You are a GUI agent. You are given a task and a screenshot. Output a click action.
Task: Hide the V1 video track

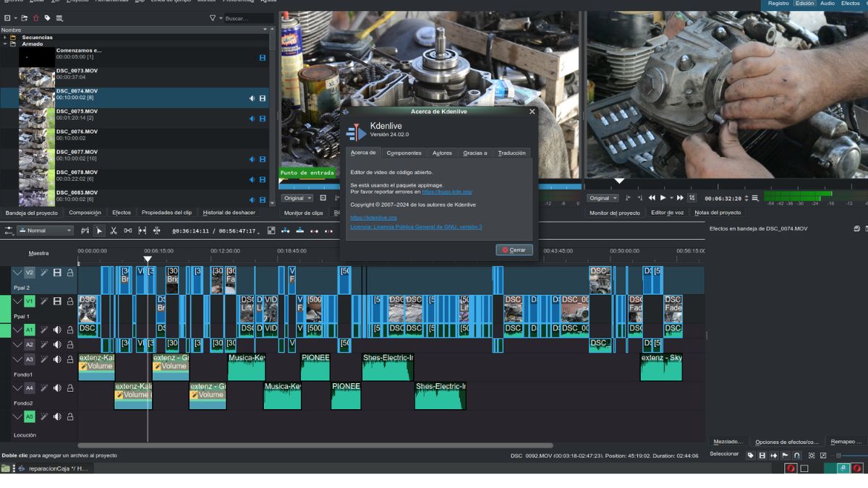click(x=57, y=301)
